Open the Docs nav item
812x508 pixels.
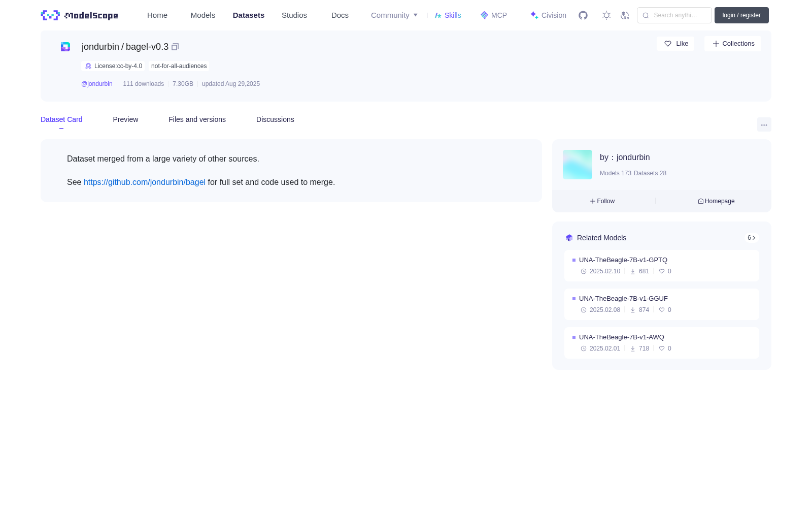pos(340,15)
